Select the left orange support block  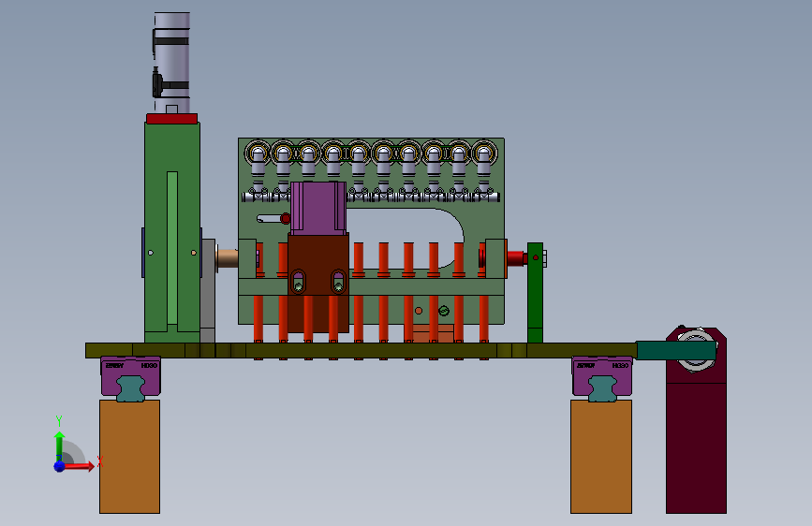129,456
